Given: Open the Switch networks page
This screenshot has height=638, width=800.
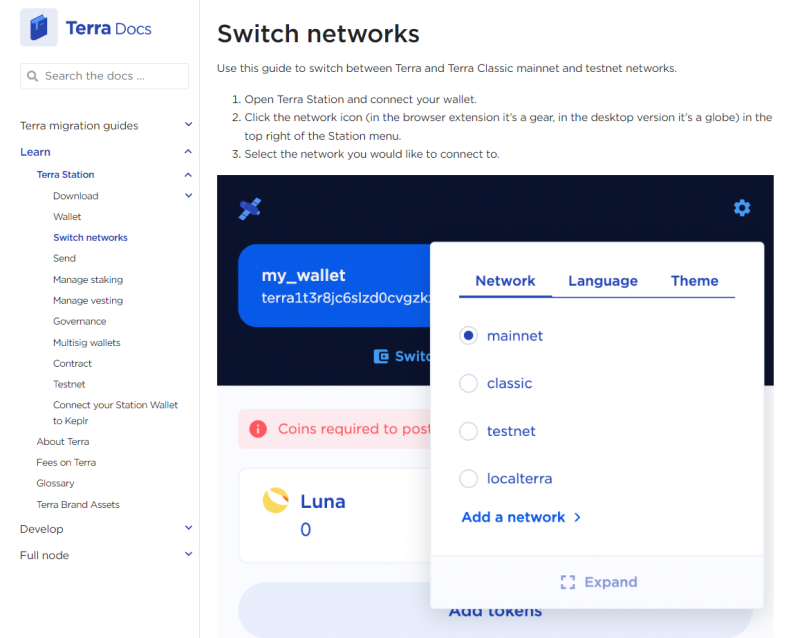Looking at the screenshot, I should click(90, 238).
